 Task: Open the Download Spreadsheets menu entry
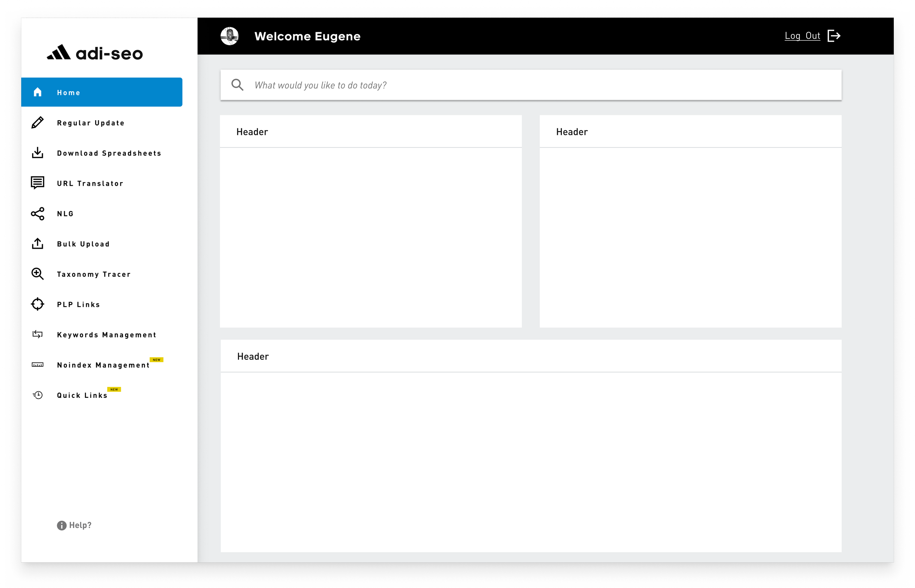coord(109,153)
